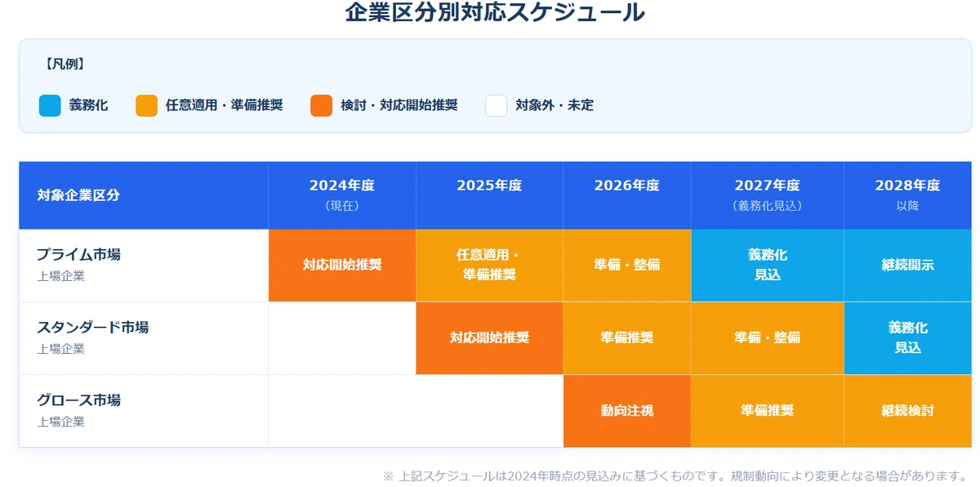
Task: Pick the orange 検討・対応開始推奨 legend swatch
Action: (322, 105)
